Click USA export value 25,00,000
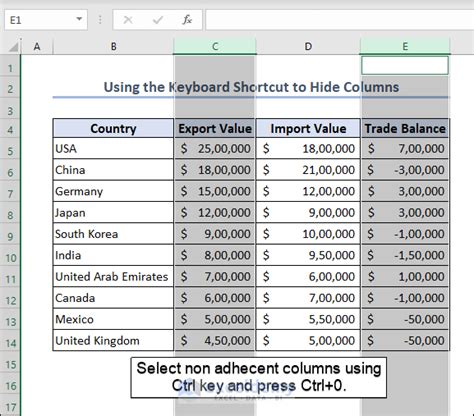The image size is (474, 416). (x=215, y=148)
